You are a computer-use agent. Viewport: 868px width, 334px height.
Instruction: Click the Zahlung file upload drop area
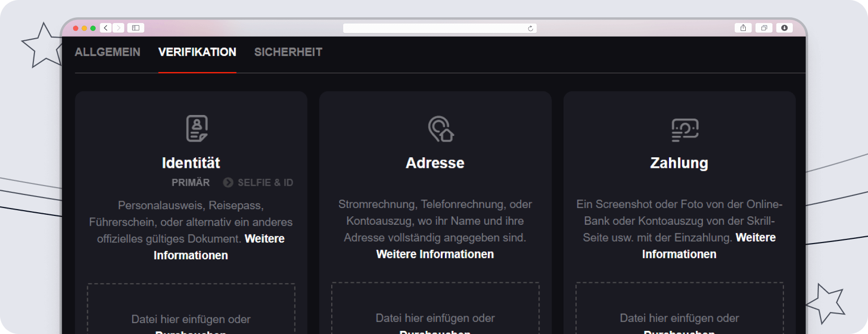(679, 308)
